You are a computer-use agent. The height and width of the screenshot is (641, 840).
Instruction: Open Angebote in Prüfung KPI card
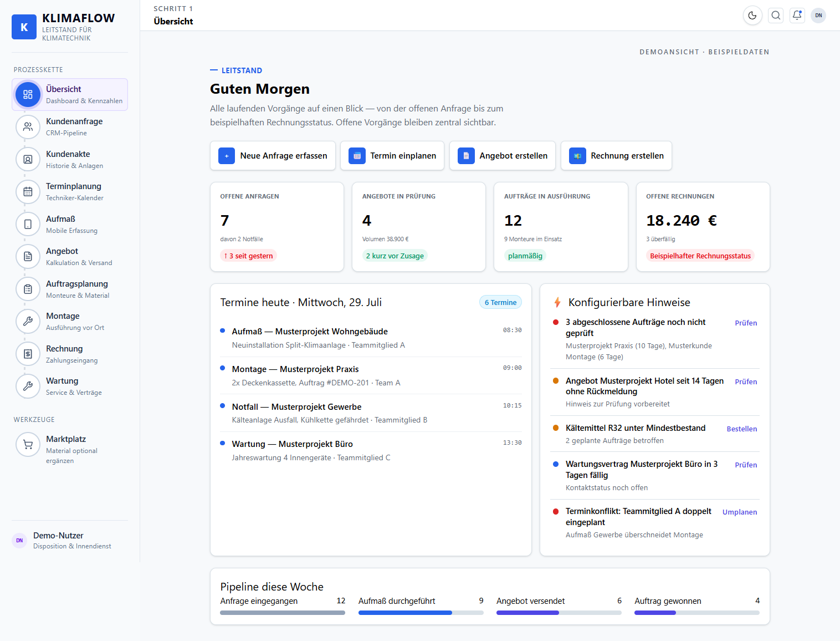pos(419,227)
